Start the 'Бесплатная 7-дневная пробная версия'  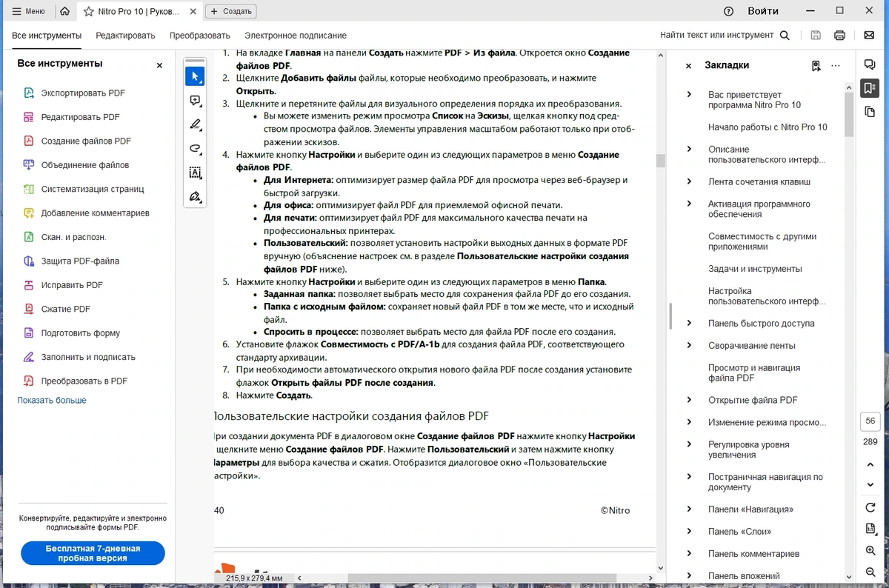(x=93, y=553)
